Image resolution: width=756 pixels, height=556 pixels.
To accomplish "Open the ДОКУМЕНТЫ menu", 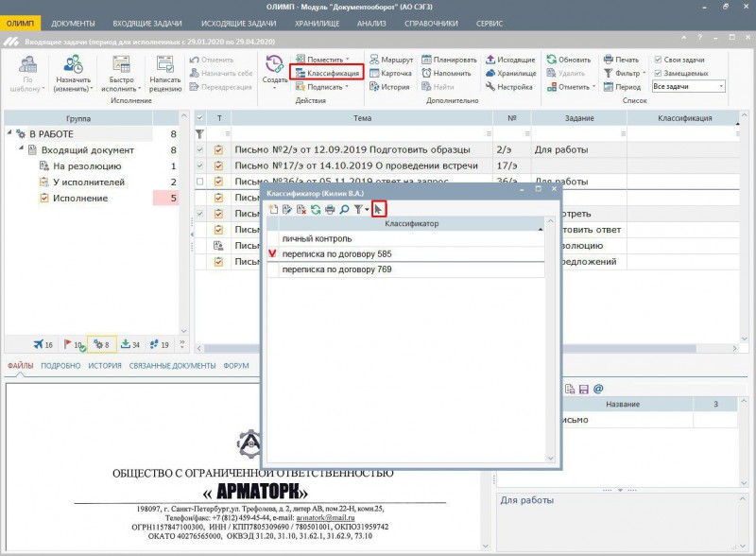I will click(x=73, y=23).
